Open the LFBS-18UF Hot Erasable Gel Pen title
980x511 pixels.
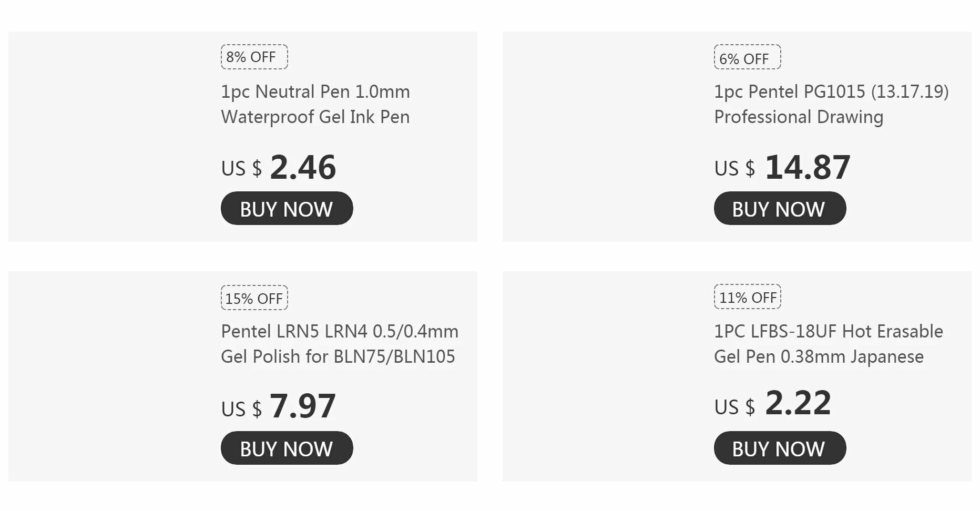(x=829, y=344)
